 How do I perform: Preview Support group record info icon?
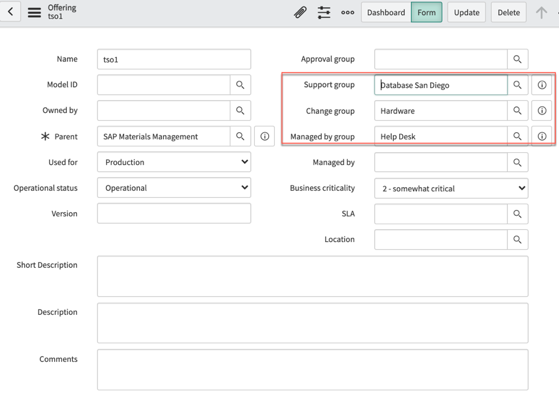tap(542, 85)
